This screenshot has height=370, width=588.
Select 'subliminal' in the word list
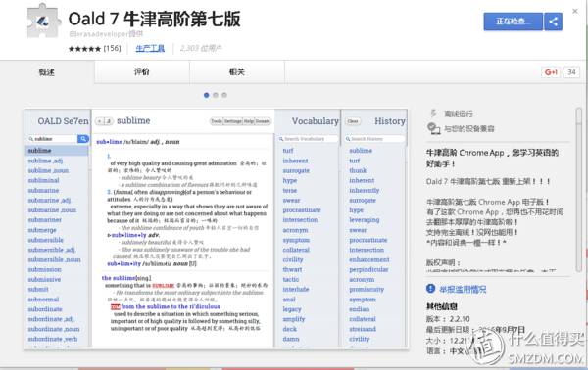43,180
